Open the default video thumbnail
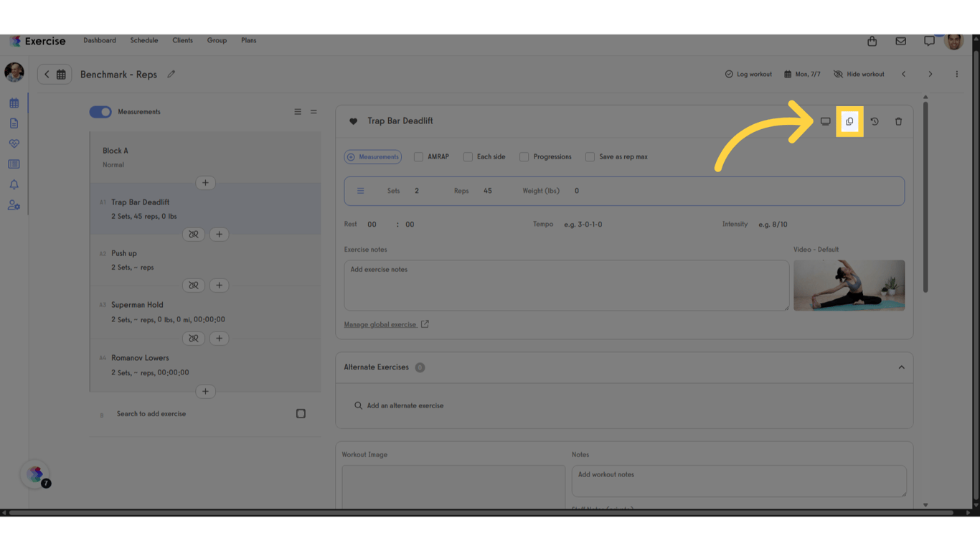 pos(849,286)
